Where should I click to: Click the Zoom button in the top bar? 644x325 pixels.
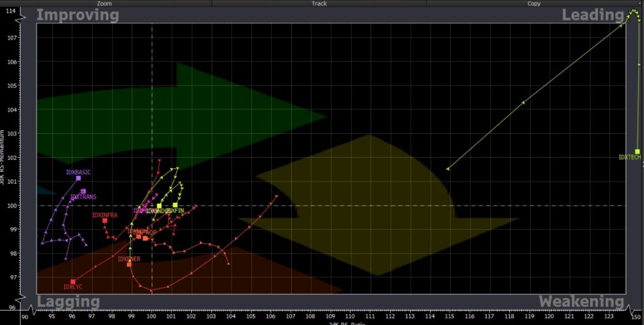pyautogui.click(x=106, y=3)
